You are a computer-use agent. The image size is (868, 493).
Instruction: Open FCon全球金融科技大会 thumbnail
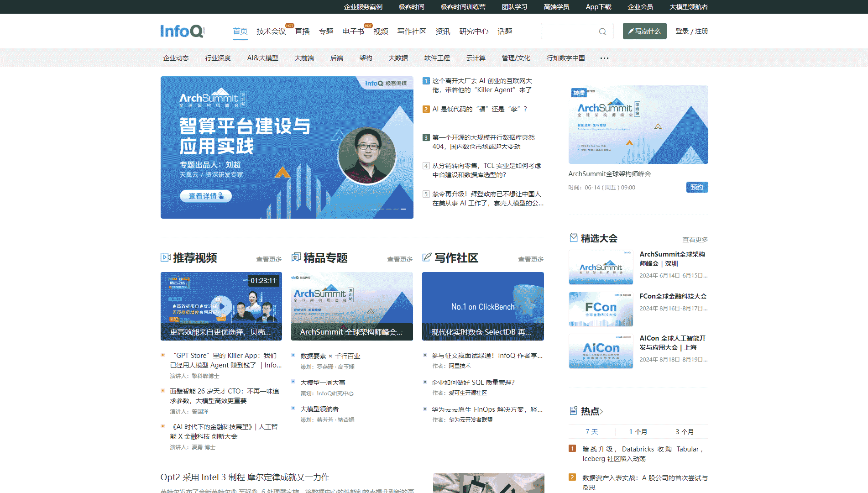point(601,309)
